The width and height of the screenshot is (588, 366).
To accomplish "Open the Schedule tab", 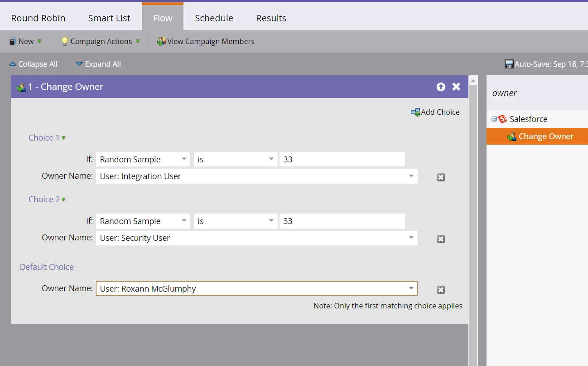I will pos(214,18).
